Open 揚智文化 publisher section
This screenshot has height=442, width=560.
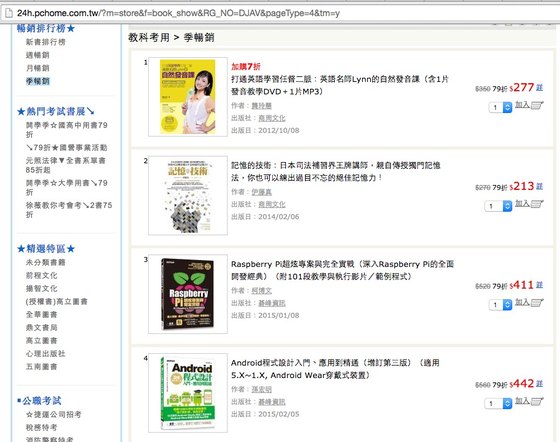(41, 288)
